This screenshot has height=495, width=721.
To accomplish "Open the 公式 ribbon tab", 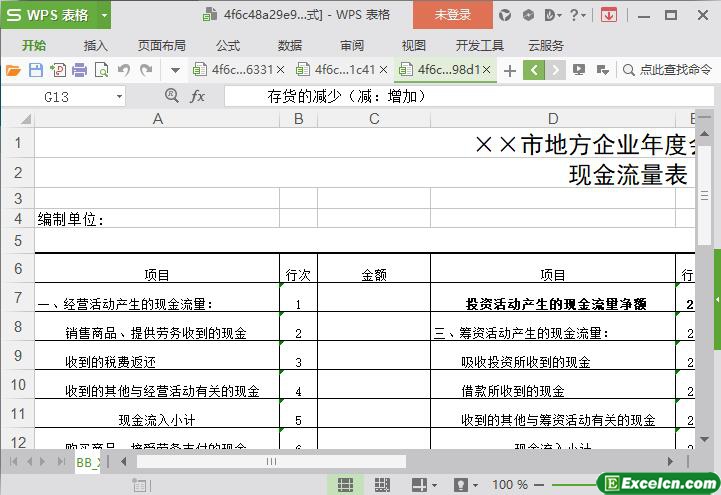I will pyautogui.click(x=228, y=45).
